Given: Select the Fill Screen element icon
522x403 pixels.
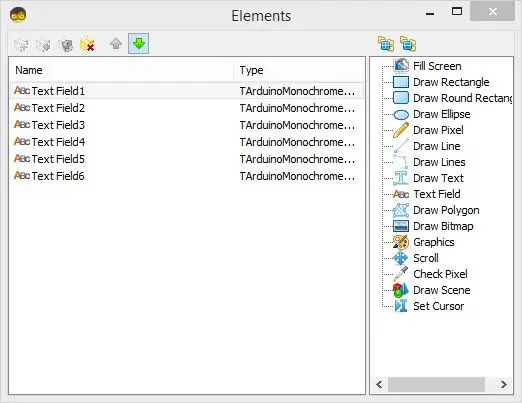Looking at the screenshot, I should coord(401,66).
